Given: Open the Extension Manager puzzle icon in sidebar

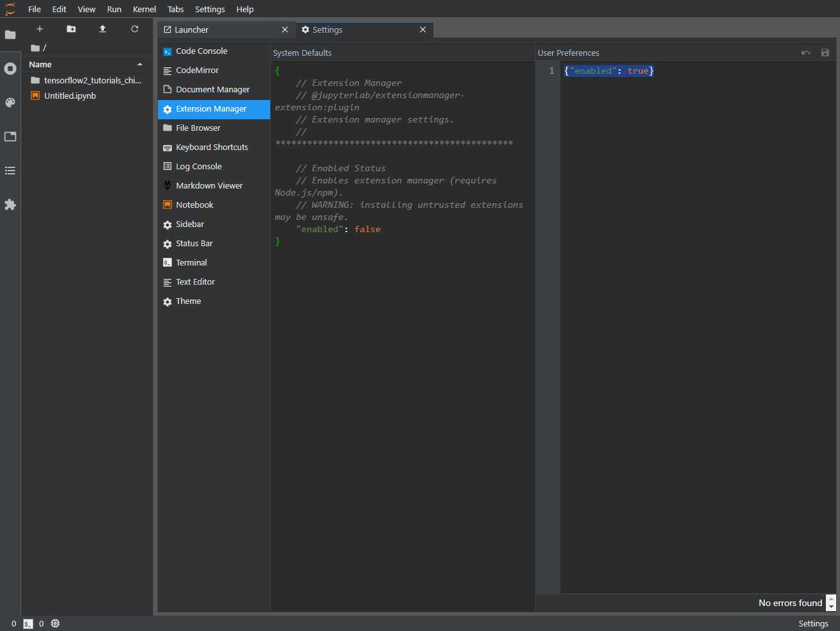Looking at the screenshot, I should [x=10, y=205].
